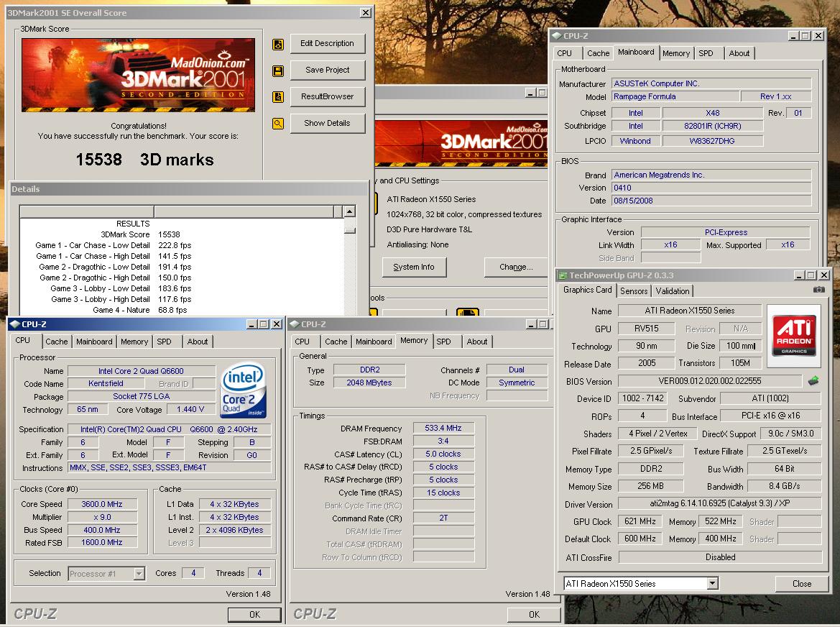Open Edit Description in 3DMark score window
The height and width of the screenshot is (627, 840).
pyautogui.click(x=328, y=43)
